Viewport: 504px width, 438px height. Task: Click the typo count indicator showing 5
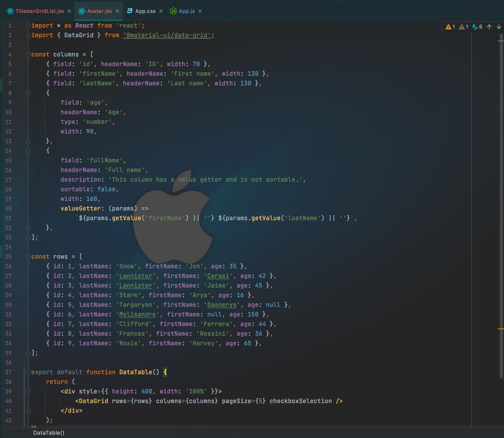pos(477,27)
